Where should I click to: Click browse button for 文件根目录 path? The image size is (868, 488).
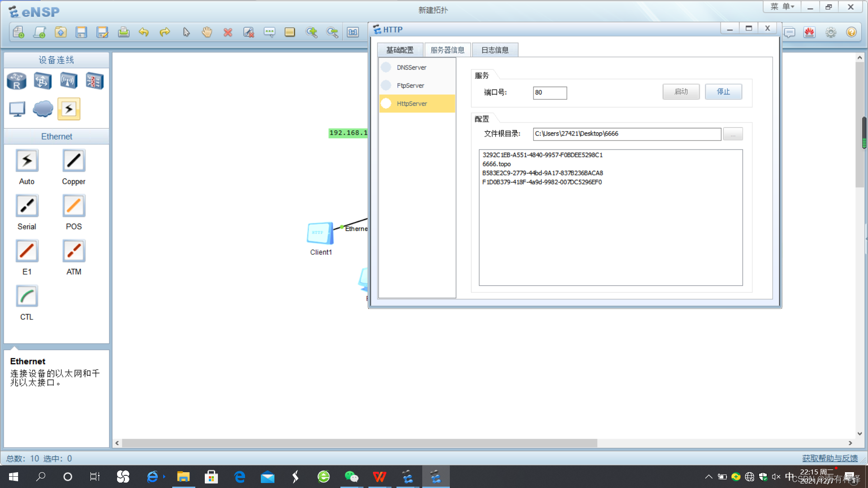pyautogui.click(x=733, y=134)
